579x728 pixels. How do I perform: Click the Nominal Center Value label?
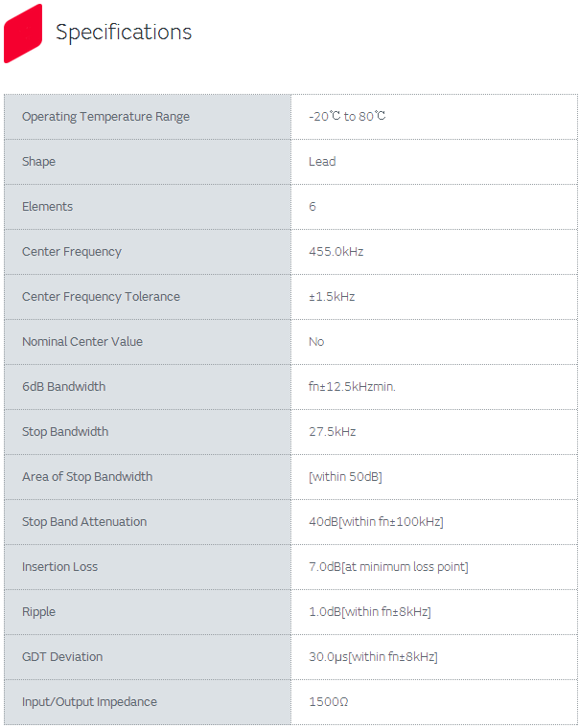82,342
